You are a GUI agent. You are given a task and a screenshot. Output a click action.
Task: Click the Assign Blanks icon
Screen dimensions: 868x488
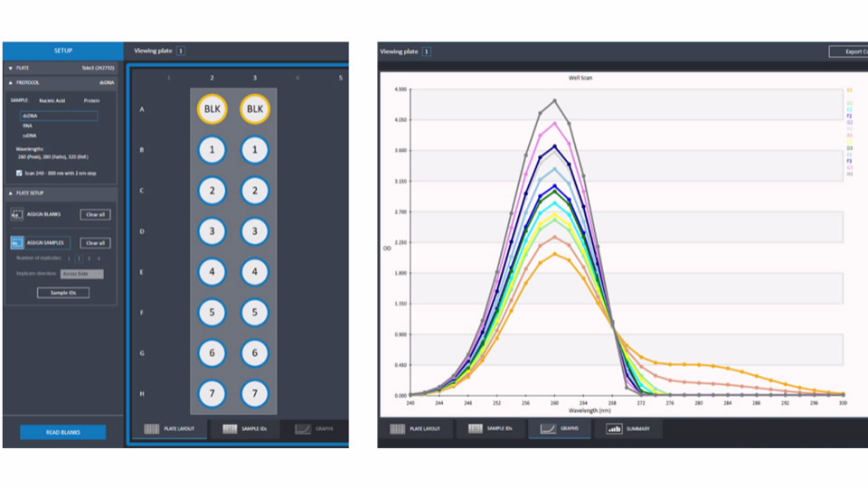[x=18, y=214]
